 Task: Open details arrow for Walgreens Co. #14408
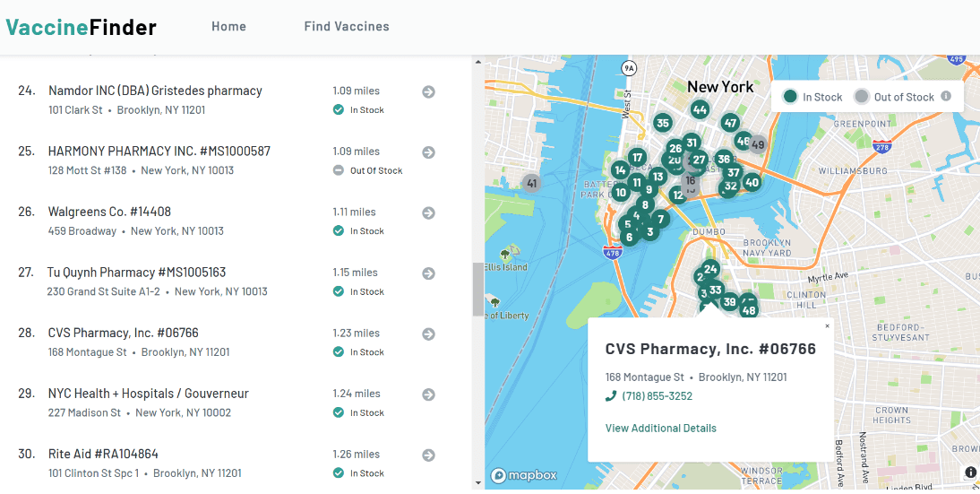click(428, 213)
